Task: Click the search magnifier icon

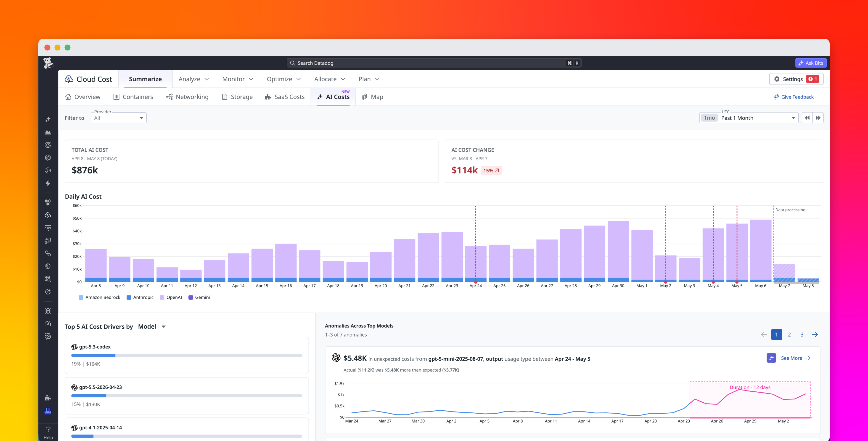Action: 292,63
